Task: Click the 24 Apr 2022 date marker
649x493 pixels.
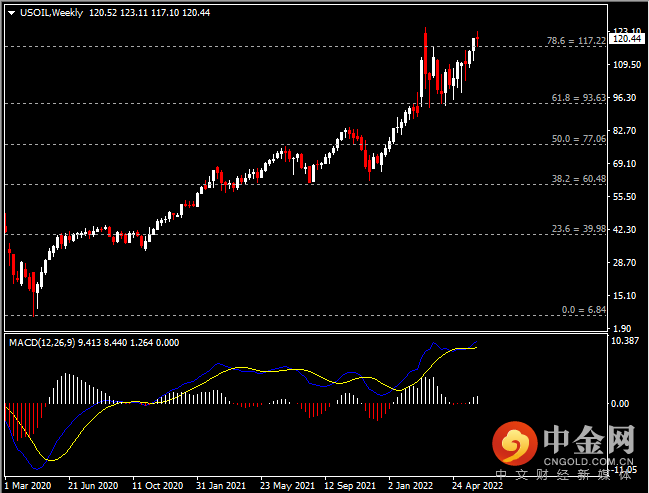Action: (x=477, y=486)
